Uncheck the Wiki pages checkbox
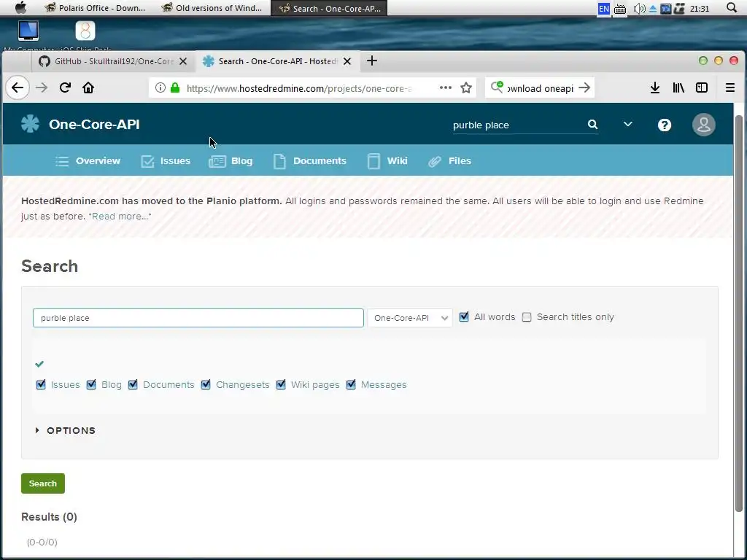The height and width of the screenshot is (560, 747). [x=281, y=384]
